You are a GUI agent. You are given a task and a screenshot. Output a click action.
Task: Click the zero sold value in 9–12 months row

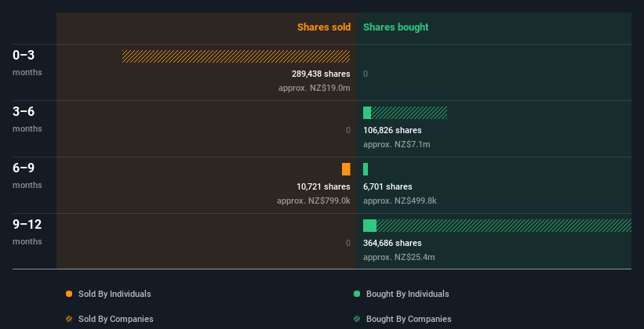348,244
